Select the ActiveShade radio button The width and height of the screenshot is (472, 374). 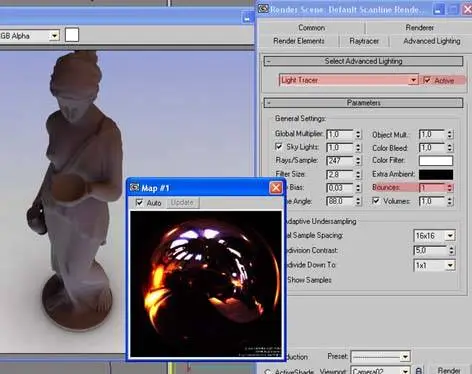(x=268, y=372)
